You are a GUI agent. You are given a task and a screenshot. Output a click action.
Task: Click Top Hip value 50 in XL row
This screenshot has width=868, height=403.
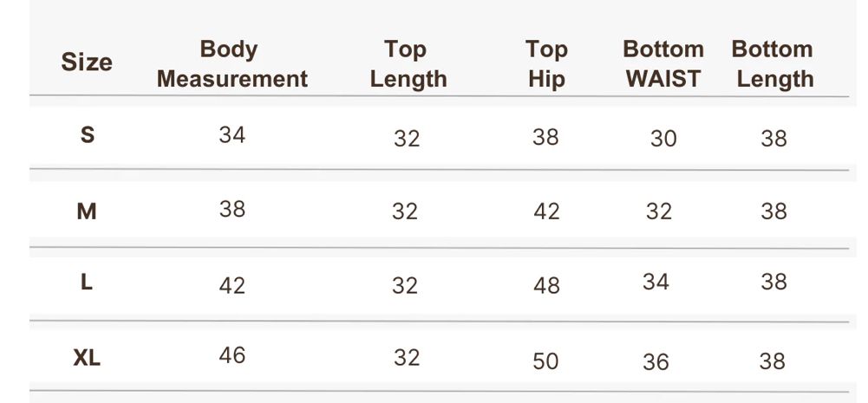click(x=545, y=361)
